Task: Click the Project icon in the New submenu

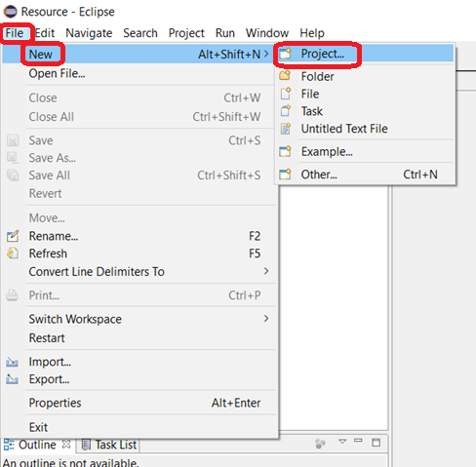Action: pos(285,54)
